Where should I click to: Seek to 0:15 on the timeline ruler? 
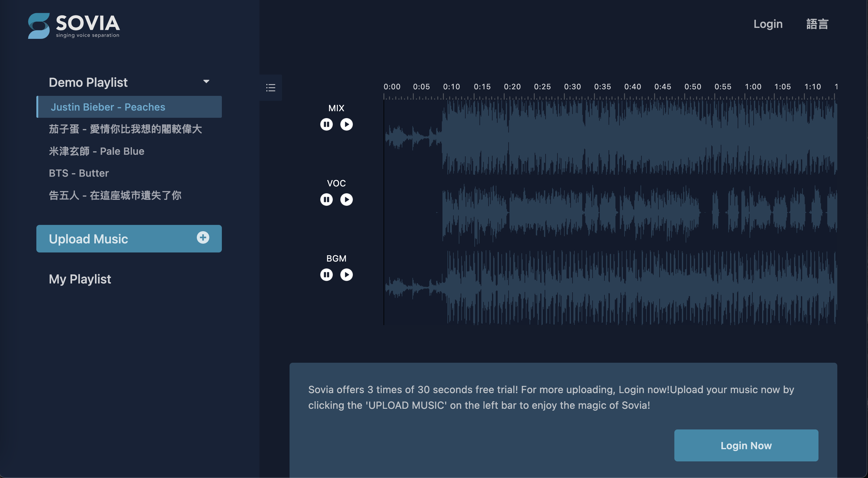pyautogui.click(x=482, y=86)
